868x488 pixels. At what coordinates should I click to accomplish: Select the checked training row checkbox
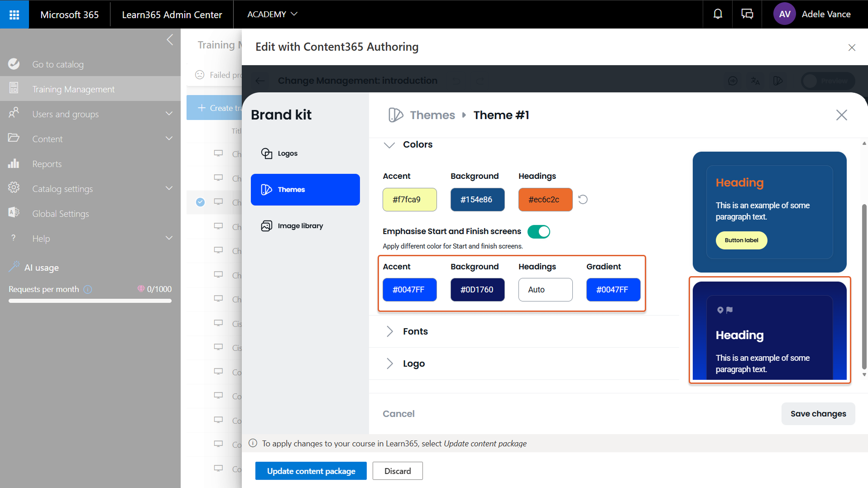(x=200, y=202)
